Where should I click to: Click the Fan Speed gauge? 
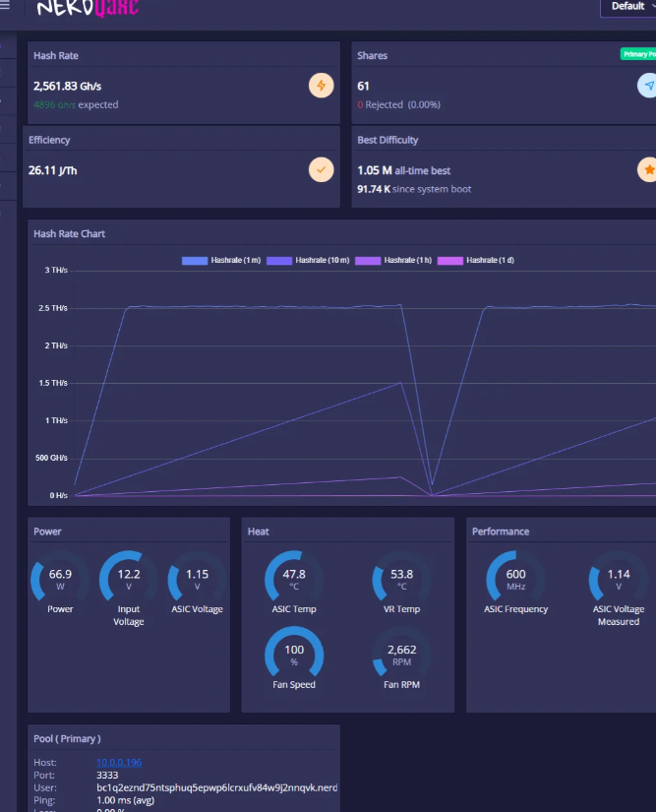[294, 653]
